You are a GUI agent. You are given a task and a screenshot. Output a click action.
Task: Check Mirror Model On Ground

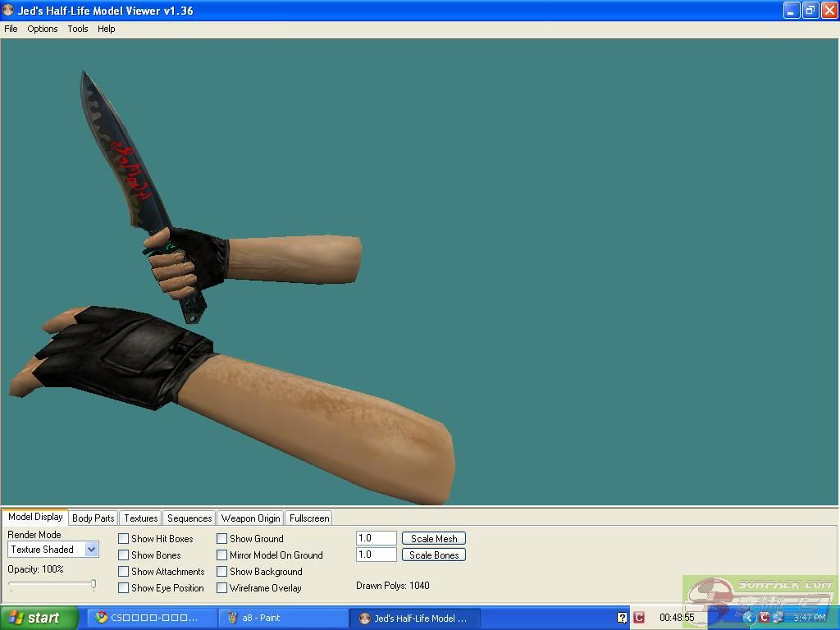pos(222,555)
